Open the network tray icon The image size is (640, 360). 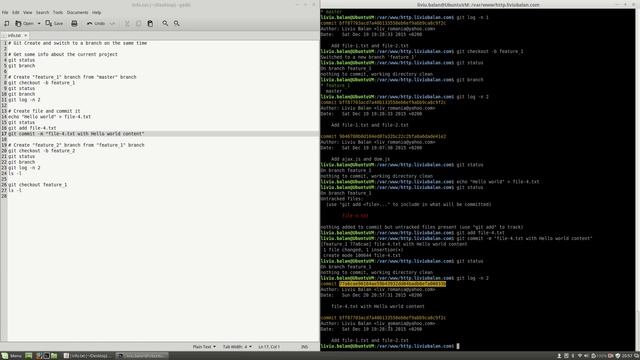(580, 356)
